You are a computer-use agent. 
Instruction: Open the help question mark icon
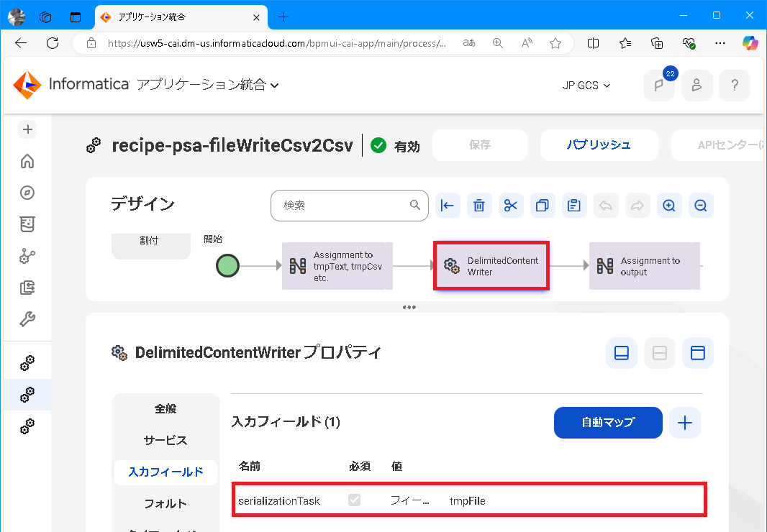pos(734,86)
